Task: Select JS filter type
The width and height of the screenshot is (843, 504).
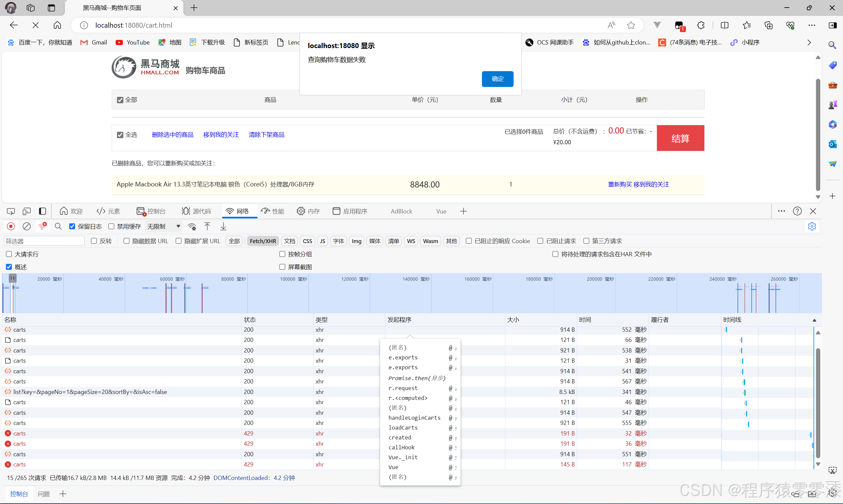Action: pos(322,241)
